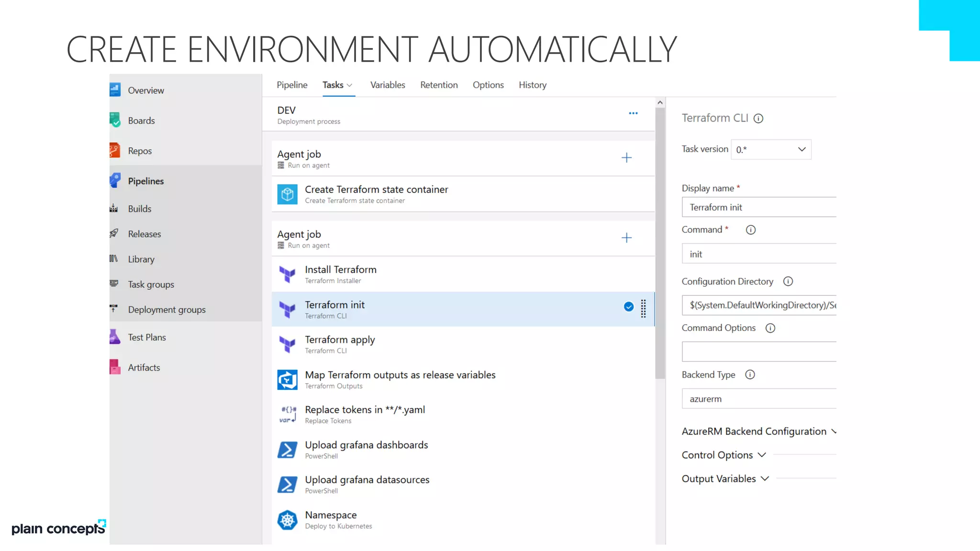Click the Namespace Kubernetes icon
This screenshot has width=980, height=551.
287,520
